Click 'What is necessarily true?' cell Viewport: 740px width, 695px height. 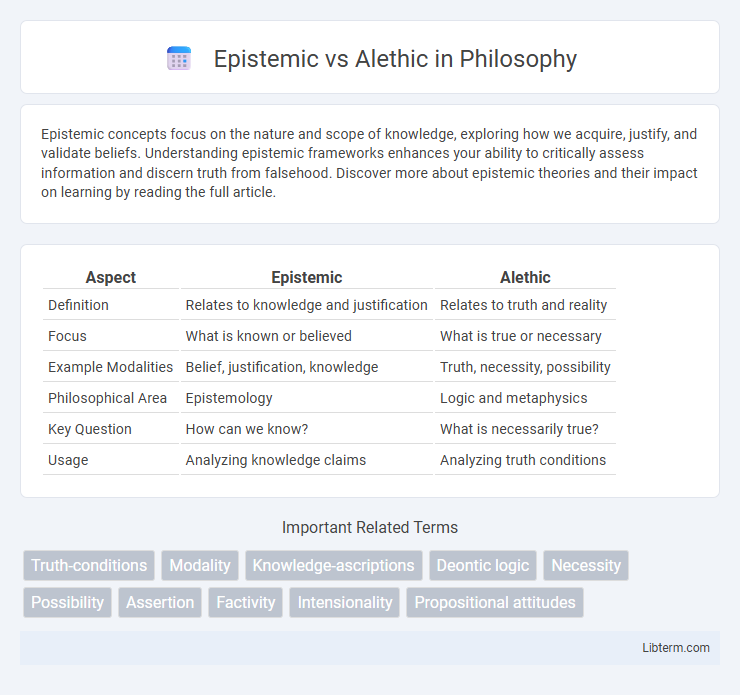click(x=519, y=429)
